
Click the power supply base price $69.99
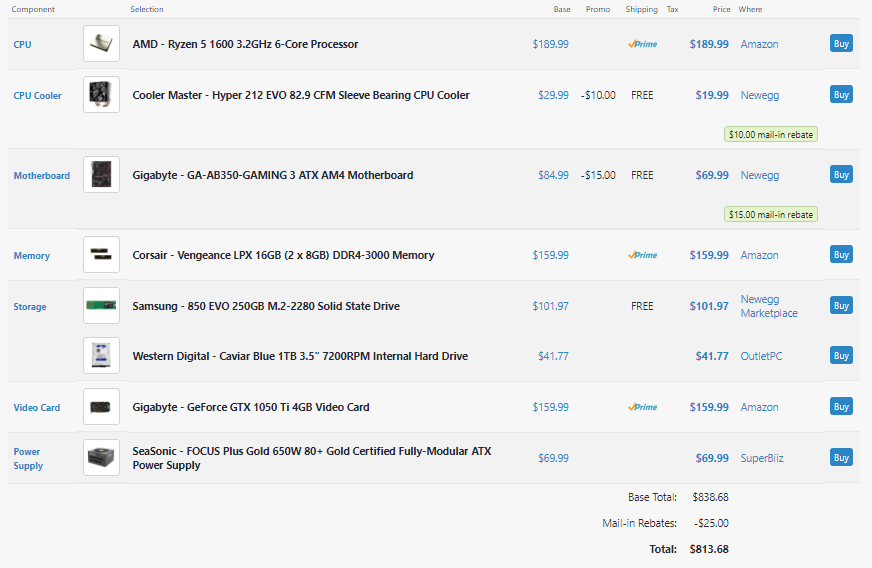[553, 459]
